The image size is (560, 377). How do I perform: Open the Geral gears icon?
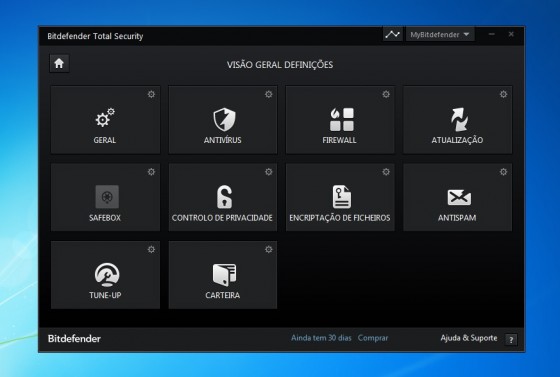click(x=105, y=118)
